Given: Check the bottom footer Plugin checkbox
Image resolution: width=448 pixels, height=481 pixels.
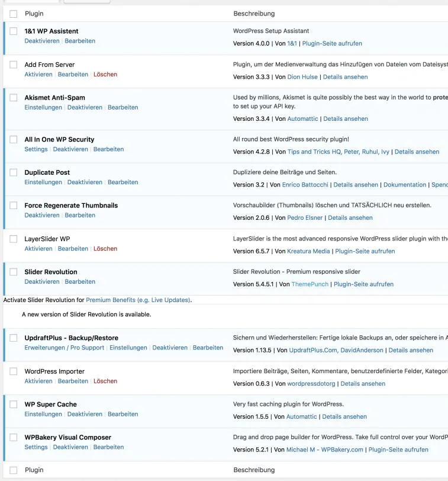Looking at the screenshot, I should tap(14, 470).
